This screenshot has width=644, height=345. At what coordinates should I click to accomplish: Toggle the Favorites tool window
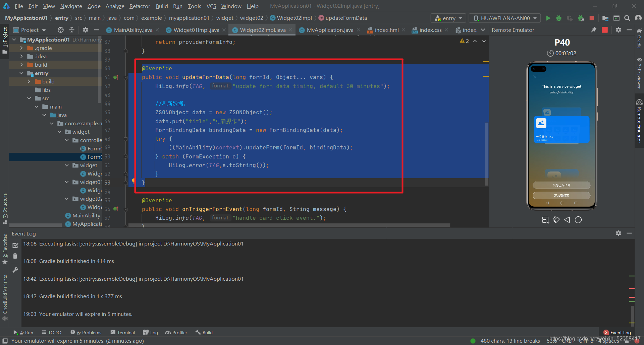(5, 249)
